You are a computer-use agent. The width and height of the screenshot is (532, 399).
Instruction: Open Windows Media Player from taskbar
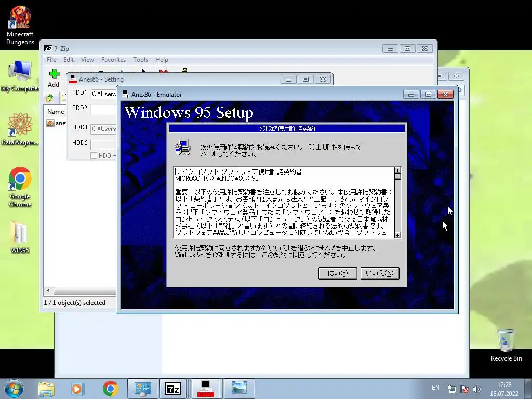coord(77,389)
